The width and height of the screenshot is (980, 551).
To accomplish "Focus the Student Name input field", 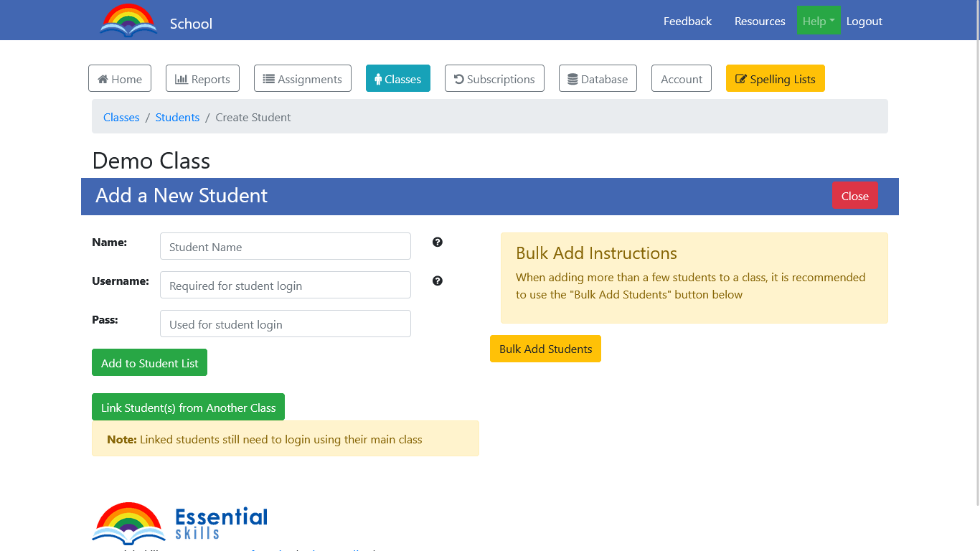I will coord(286,246).
